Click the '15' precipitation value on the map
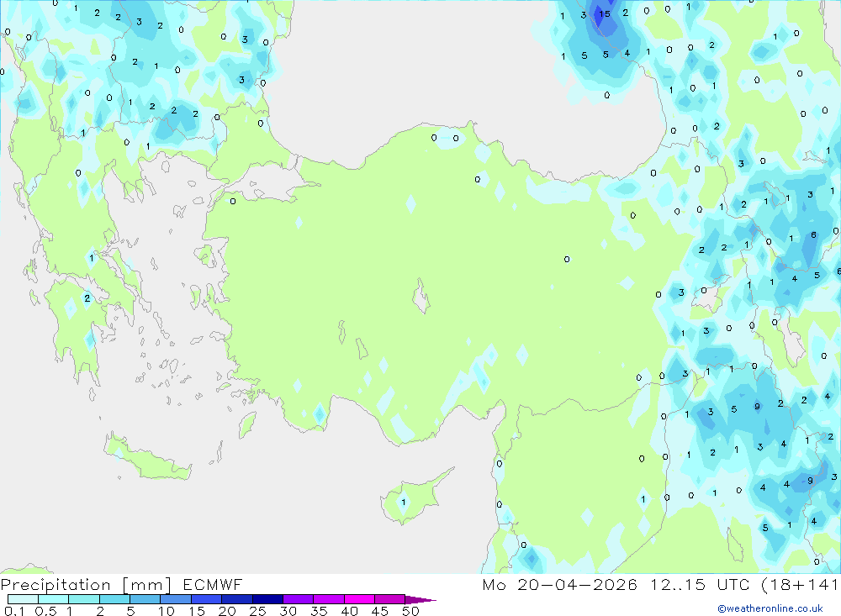Viewport: 841px width, 616px height. [605, 14]
